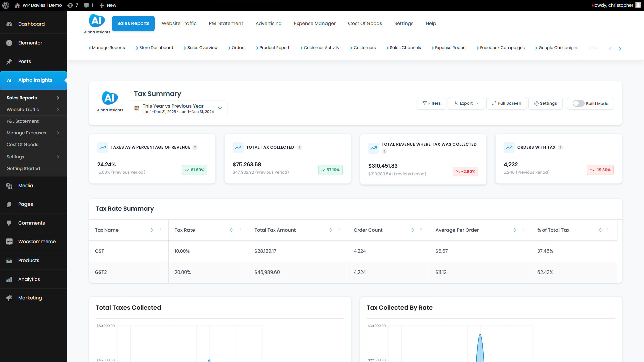Screen dimensions: 644x362
Task: Sort by % of Total Tax column
Action: point(600,230)
